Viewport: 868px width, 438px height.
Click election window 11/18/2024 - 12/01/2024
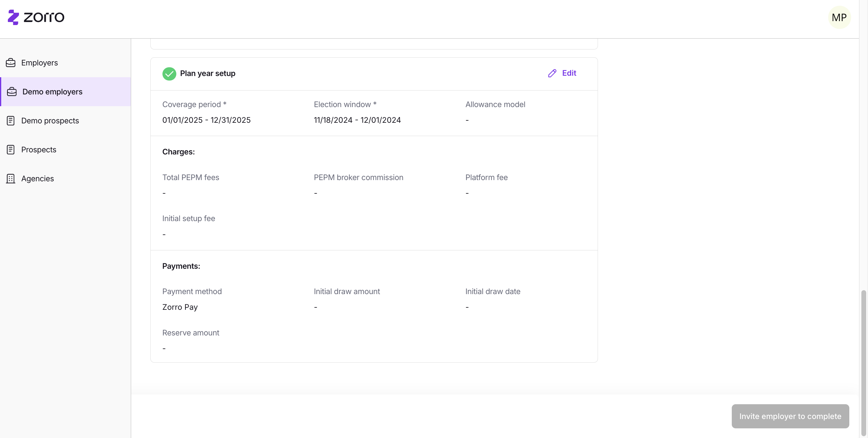tap(357, 120)
